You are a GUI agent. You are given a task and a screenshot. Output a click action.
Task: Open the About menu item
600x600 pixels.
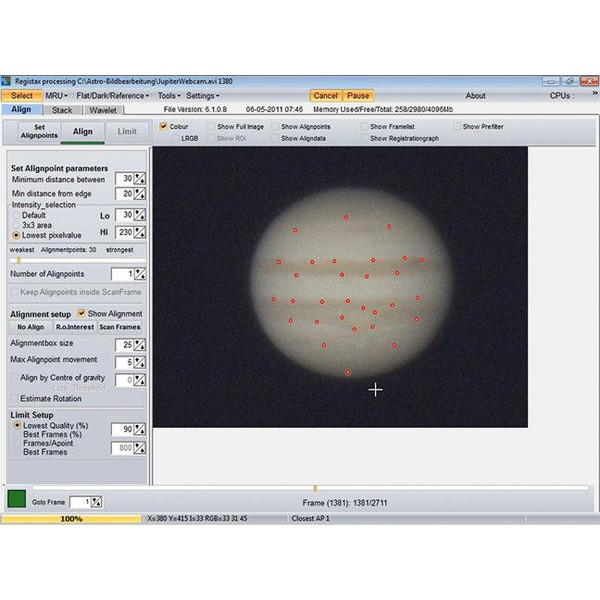pyautogui.click(x=475, y=96)
